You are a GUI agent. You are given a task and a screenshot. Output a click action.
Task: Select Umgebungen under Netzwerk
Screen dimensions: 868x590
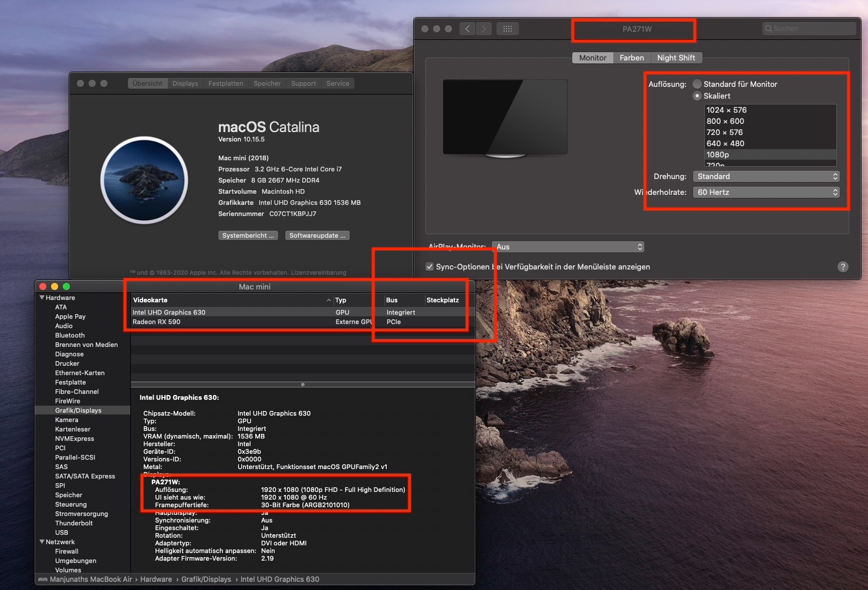tap(76, 561)
